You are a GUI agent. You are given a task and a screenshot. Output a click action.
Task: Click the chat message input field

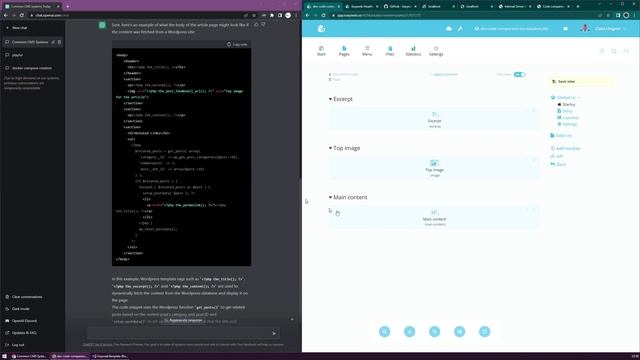(183, 333)
